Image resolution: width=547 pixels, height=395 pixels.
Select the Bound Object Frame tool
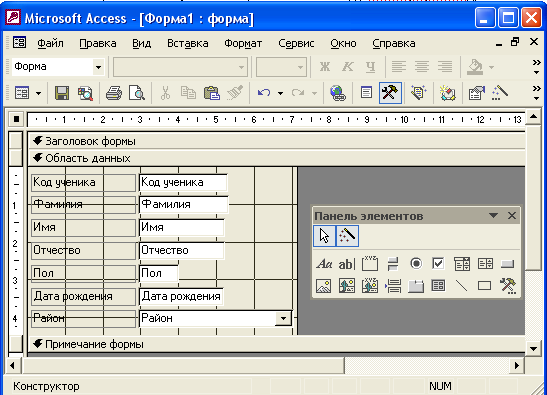click(x=370, y=286)
